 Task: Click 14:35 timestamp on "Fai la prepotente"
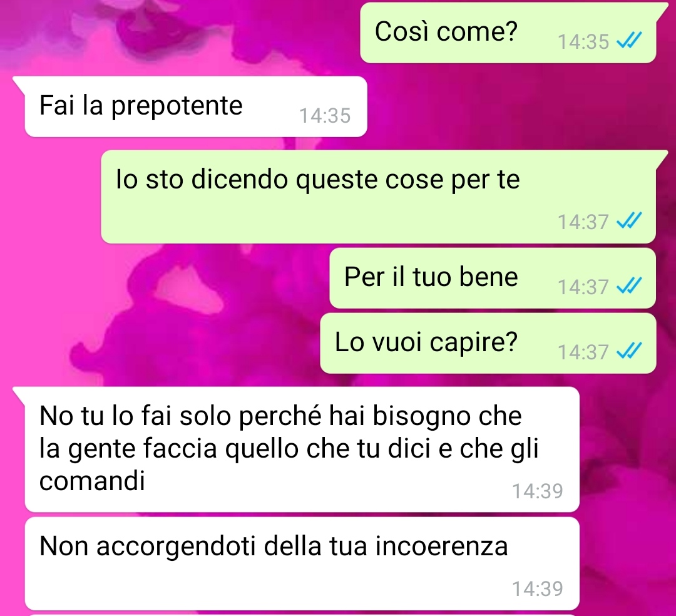click(325, 116)
